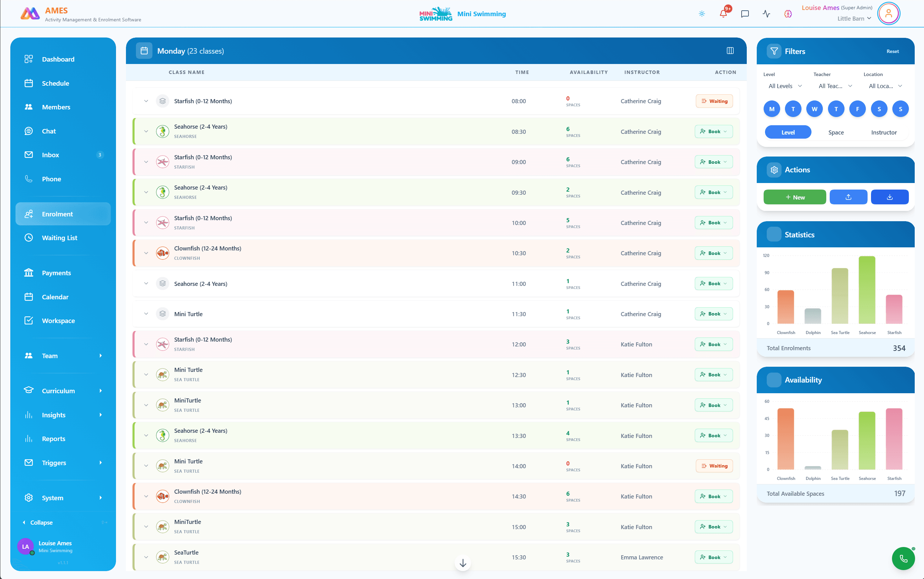Select the Instructor grouping option
924x579 pixels.
pos(884,132)
